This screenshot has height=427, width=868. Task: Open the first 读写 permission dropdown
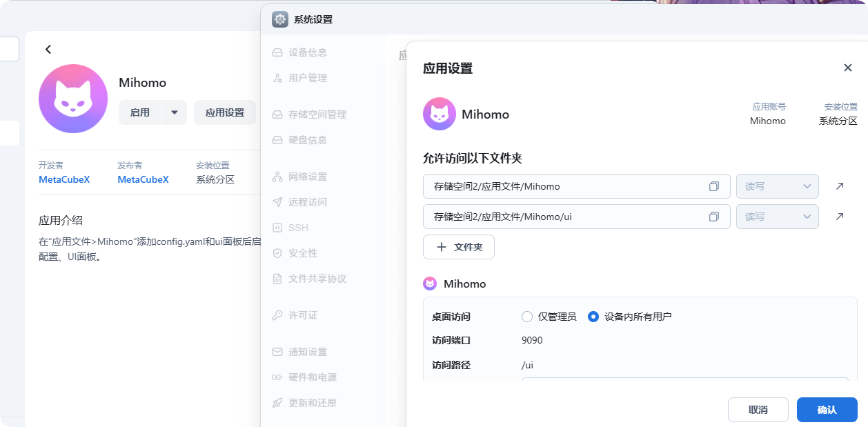tap(777, 186)
